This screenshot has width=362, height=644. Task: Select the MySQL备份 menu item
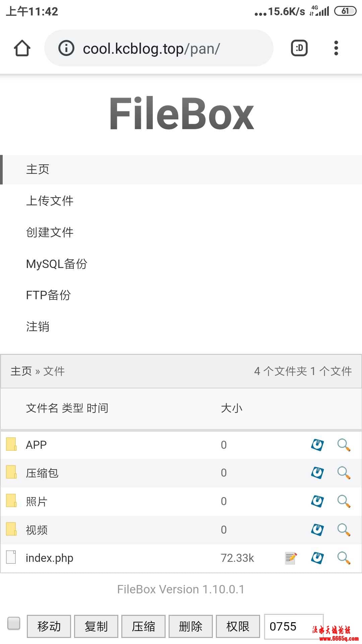pos(57,264)
